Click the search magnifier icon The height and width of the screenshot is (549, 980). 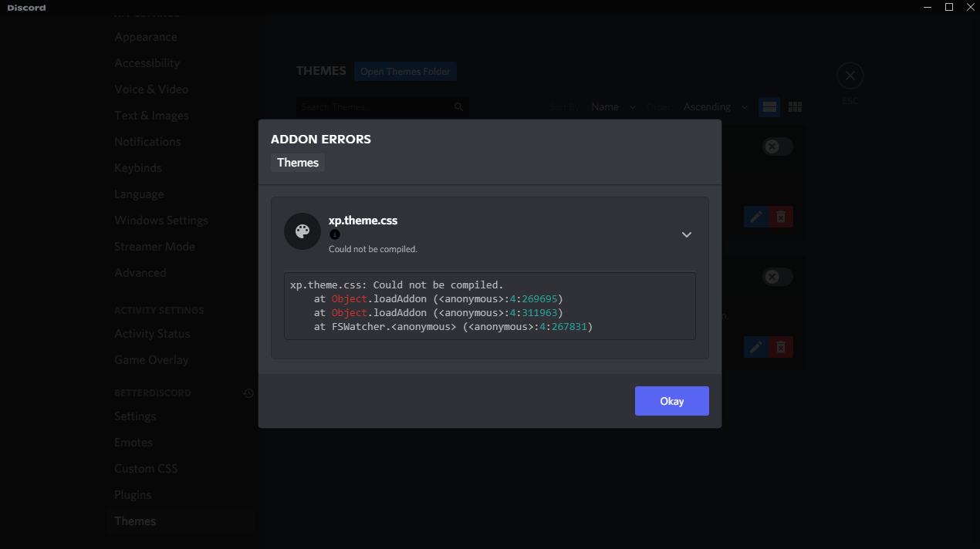click(x=458, y=107)
